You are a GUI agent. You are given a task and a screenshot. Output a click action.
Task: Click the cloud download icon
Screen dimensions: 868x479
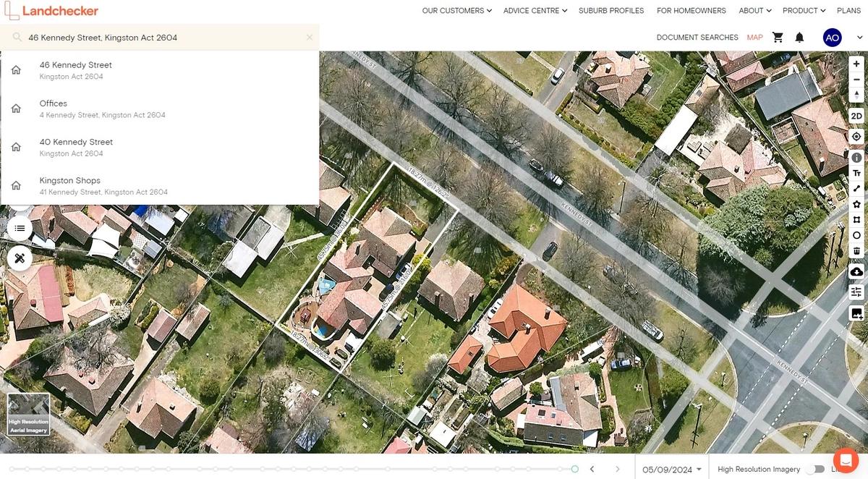tap(856, 271)
